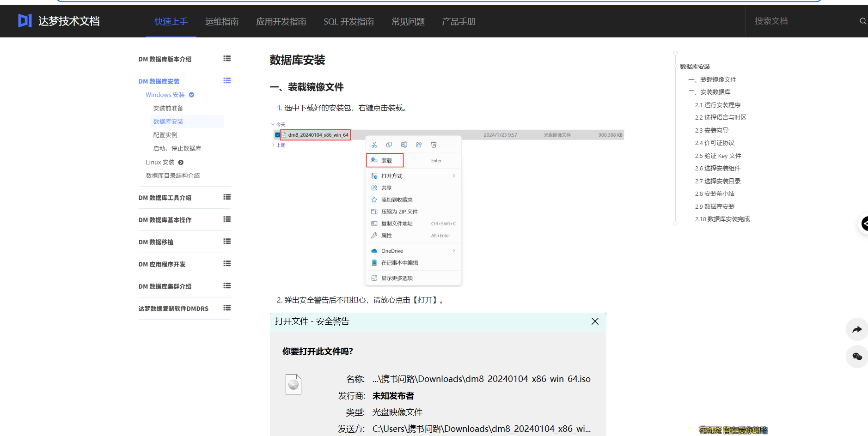Image resolution: width=868 pixels, height=436 pixels.
Task: Toggle list icon beside DM 数据库版本介绍
Action: (x=227, y=59)
